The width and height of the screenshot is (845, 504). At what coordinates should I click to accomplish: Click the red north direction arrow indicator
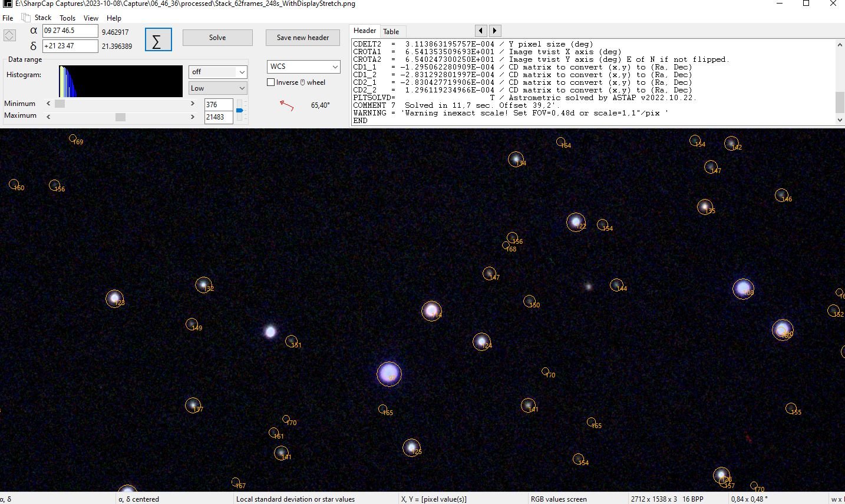pyautogui.click(x=287, y=105)
